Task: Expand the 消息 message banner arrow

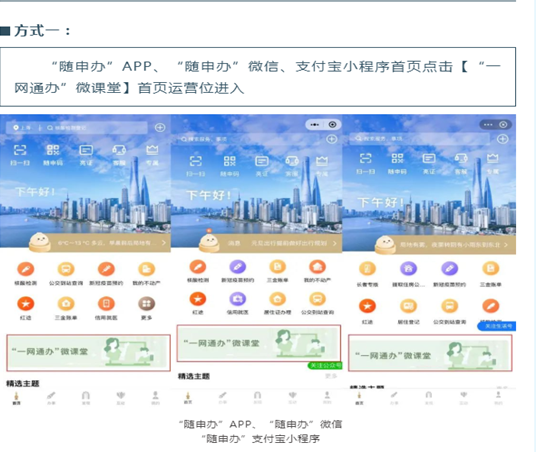Action: click(335, 243)
